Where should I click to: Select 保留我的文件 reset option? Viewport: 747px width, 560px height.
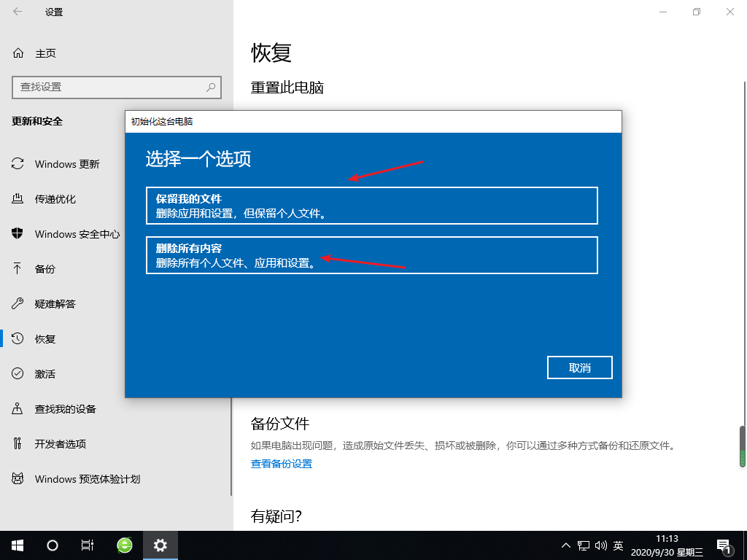tap(372, 205)
